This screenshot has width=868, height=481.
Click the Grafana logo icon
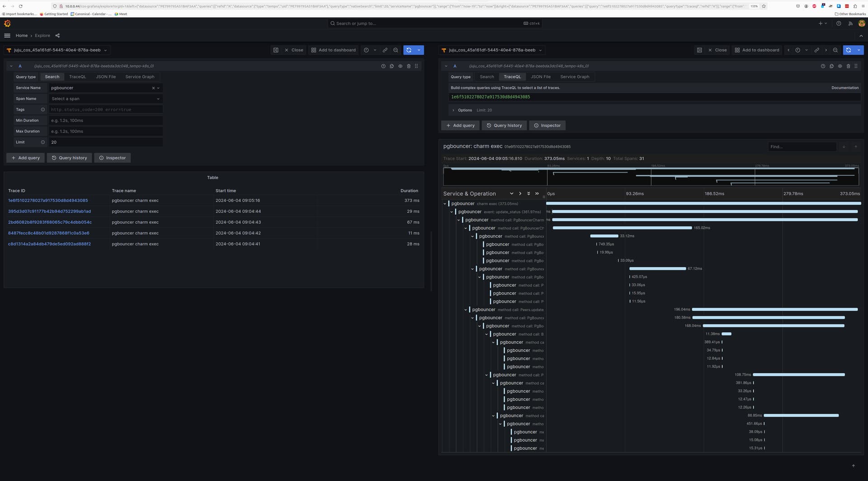7,24
